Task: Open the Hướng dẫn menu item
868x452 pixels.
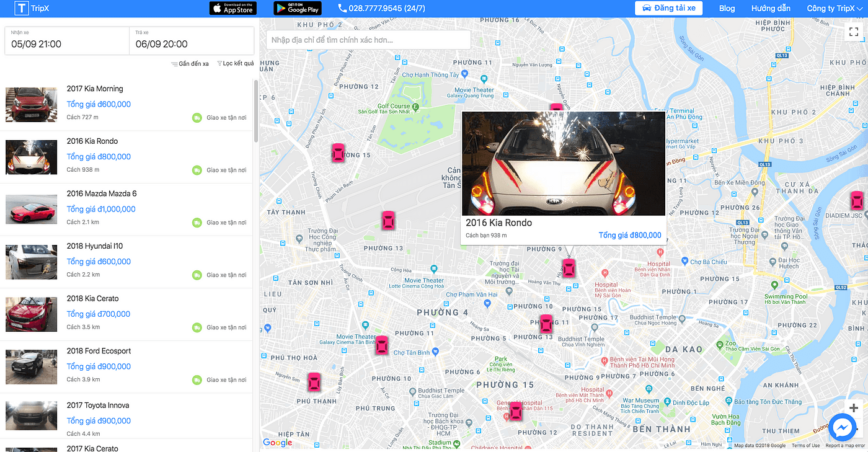Action: [771, 9]
